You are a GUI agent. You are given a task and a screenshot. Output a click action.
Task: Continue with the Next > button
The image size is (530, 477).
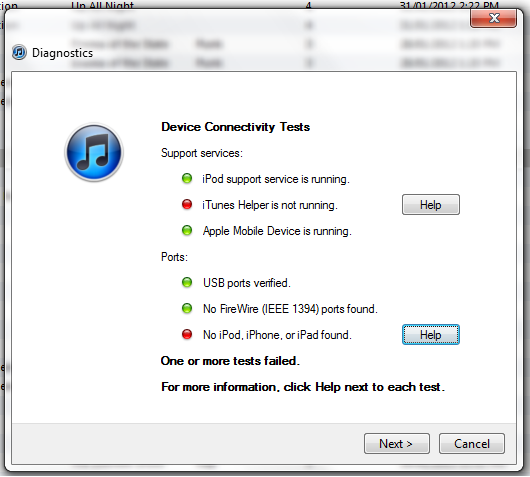pyautogui.click(x=397, y=444)
